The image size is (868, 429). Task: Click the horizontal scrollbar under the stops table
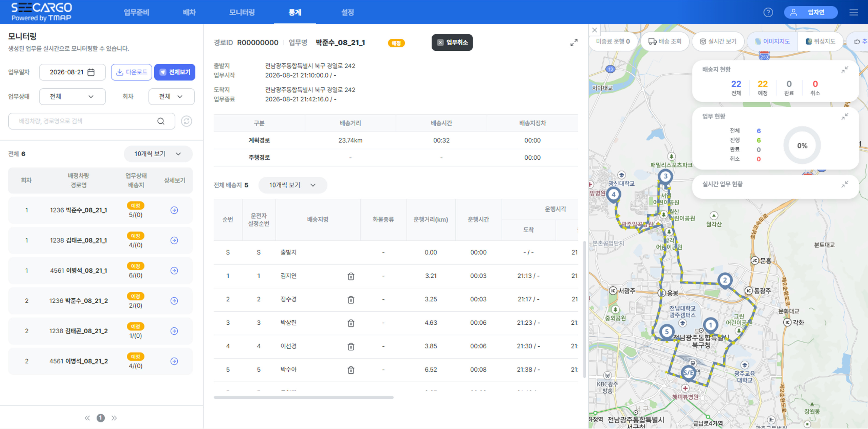tap(303, 397)
